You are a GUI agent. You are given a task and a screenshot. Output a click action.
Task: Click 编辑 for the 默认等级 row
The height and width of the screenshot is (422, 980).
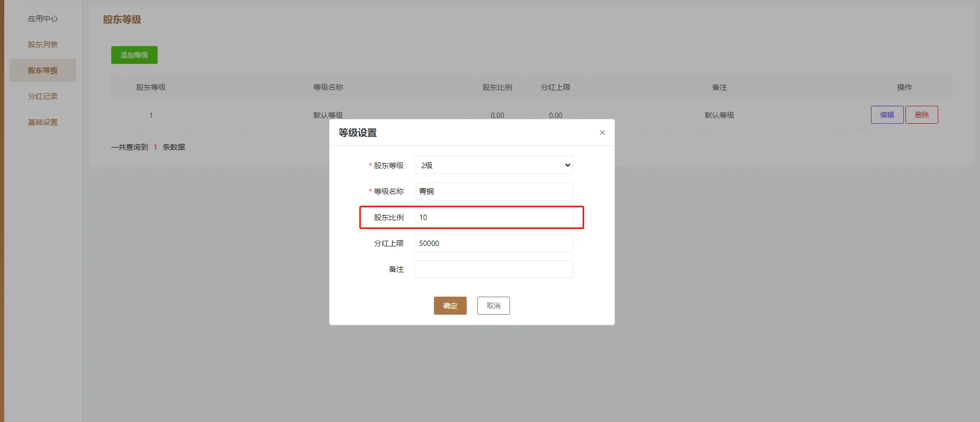tap(887, 115)
